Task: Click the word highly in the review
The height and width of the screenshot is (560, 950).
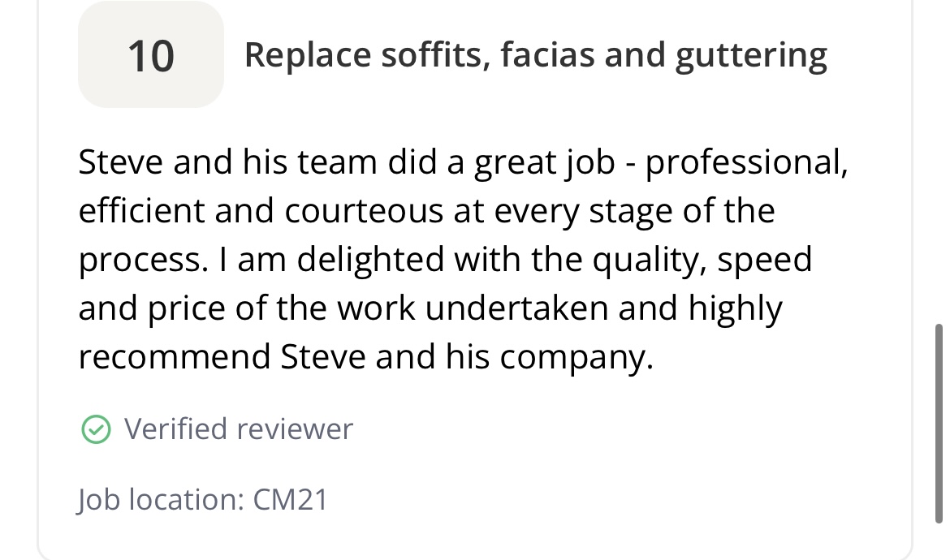Action: point(736,308)
